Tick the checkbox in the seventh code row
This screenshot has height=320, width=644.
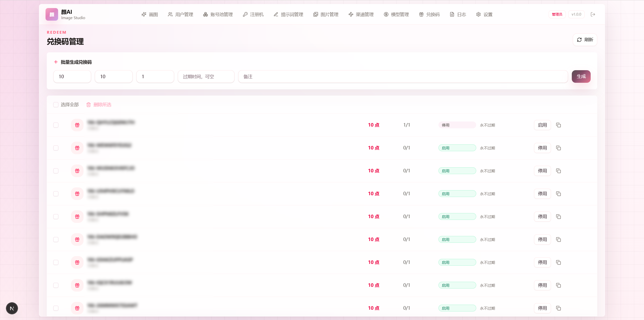56,262
